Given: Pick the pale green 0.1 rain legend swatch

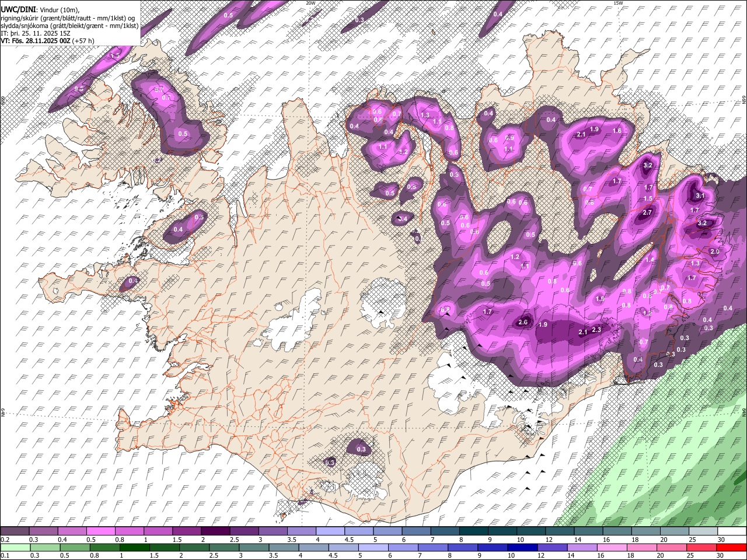Looking at the screenshot, I should pos(15,547).
